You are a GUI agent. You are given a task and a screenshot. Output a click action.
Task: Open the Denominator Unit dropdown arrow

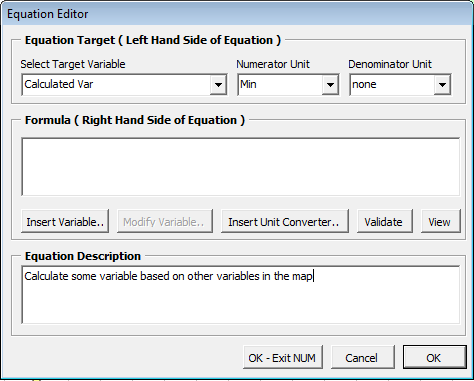coord(442,85)
